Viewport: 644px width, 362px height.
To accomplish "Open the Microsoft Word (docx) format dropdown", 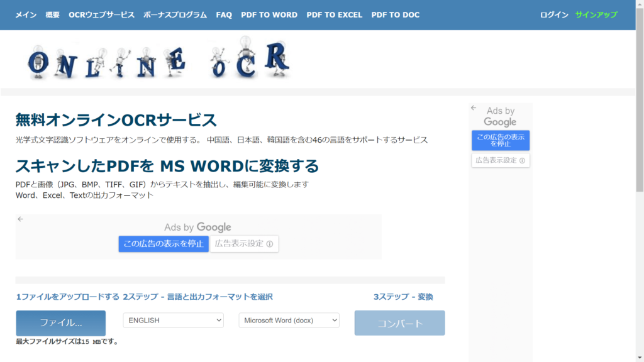I will coord(289,320).
